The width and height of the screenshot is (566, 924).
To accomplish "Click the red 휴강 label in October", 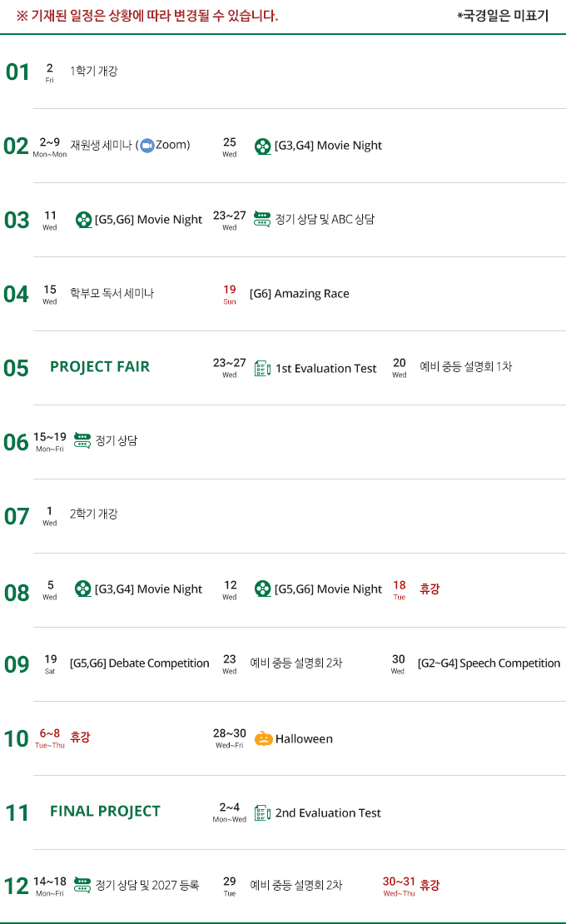I will 80,738.
